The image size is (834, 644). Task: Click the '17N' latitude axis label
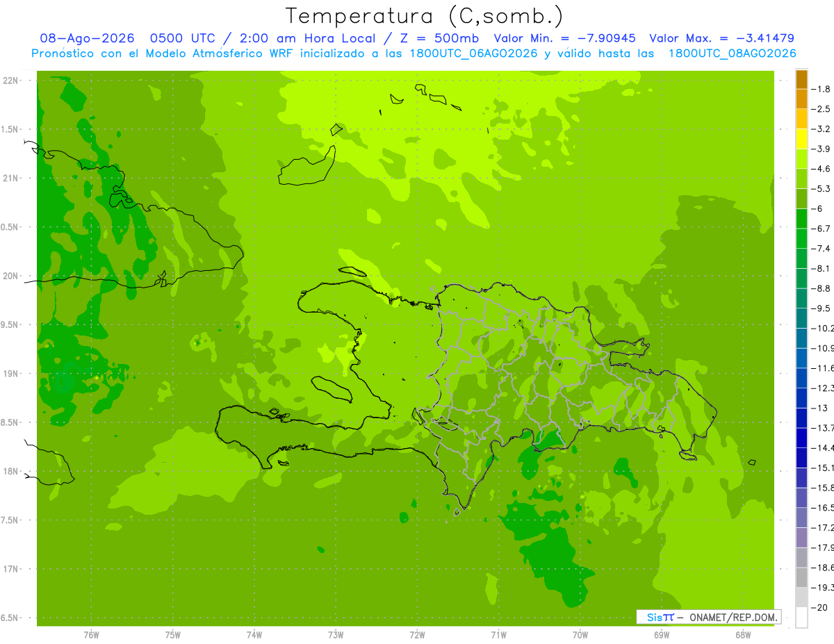tap(12, 569)
